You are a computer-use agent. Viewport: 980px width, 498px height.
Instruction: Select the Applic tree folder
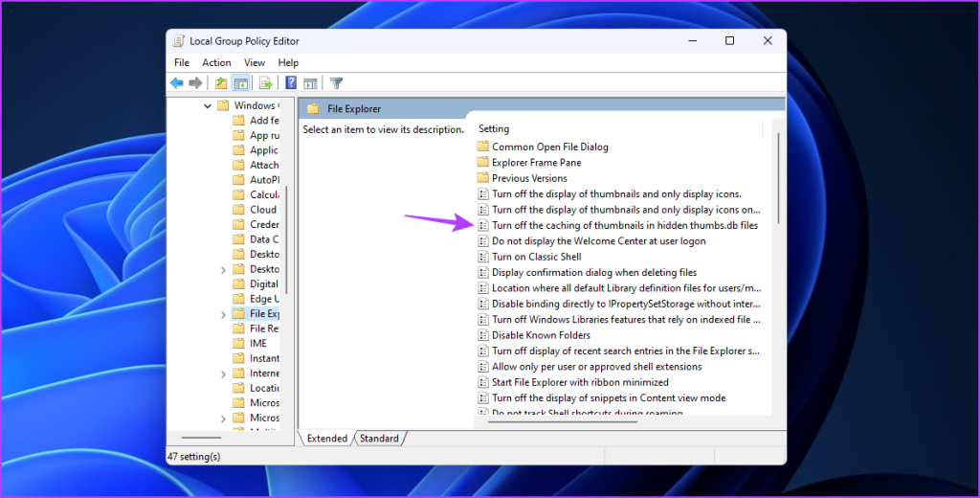(x=256, y=150)
